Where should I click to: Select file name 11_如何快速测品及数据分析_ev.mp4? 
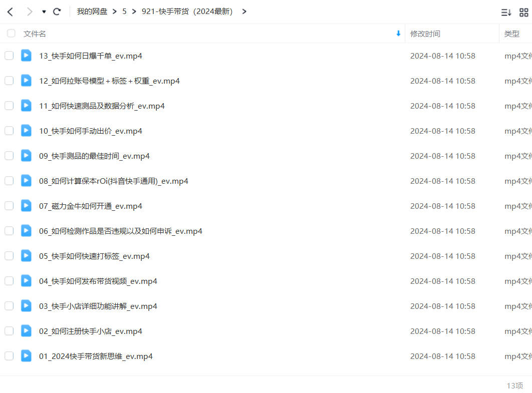(x=102, y=106)
